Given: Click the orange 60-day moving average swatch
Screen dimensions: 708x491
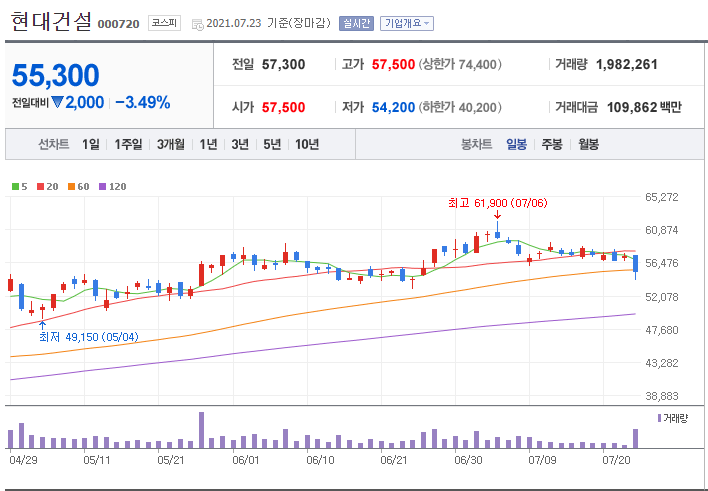Looking at the screenshot, I should (71, 187).
